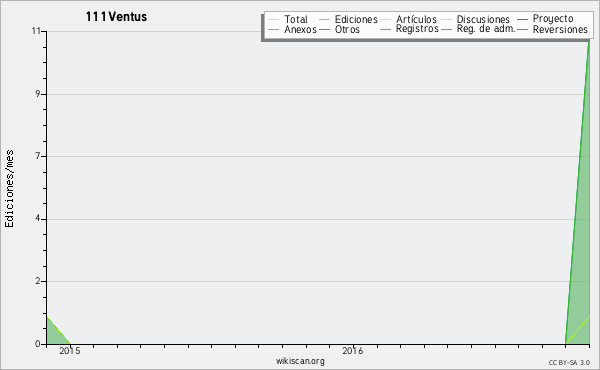
Task: Click the Artículos legend label
Action: click(x=416, y=19)
